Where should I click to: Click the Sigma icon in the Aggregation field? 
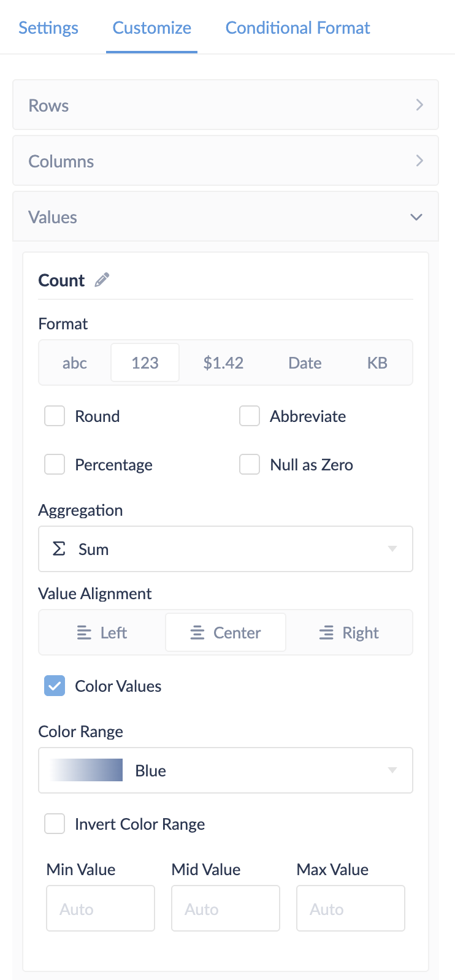point(59,549)
